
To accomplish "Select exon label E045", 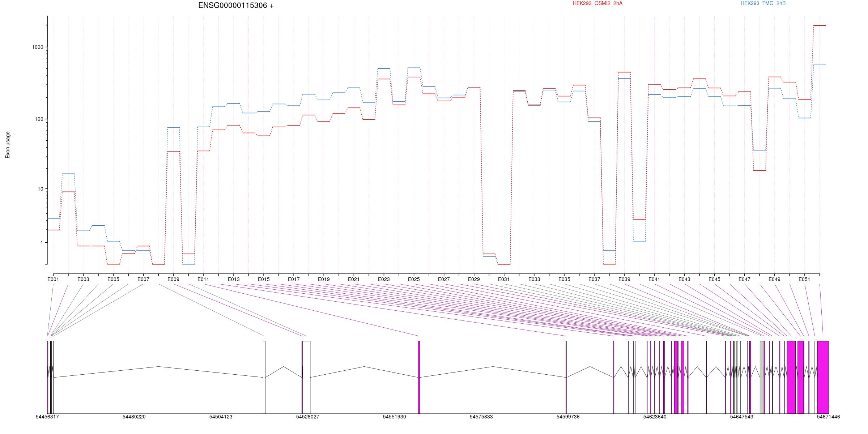I will (x=714, y=279).
